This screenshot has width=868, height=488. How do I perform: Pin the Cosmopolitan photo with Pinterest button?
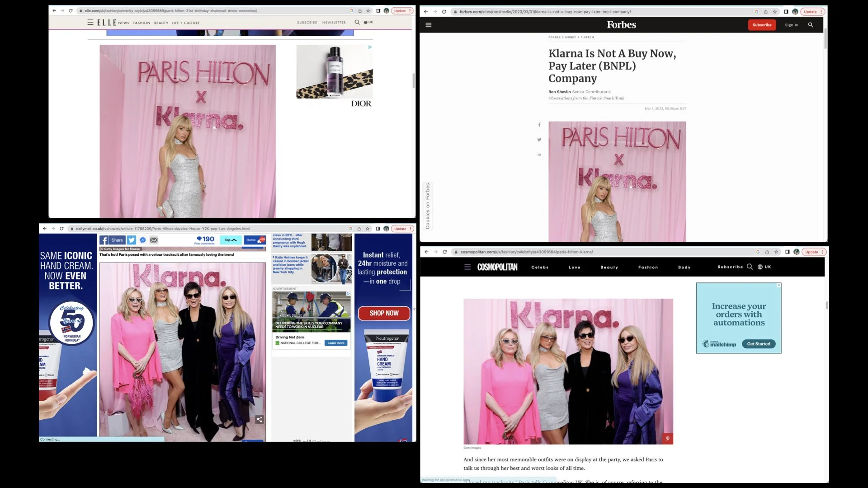667,438
